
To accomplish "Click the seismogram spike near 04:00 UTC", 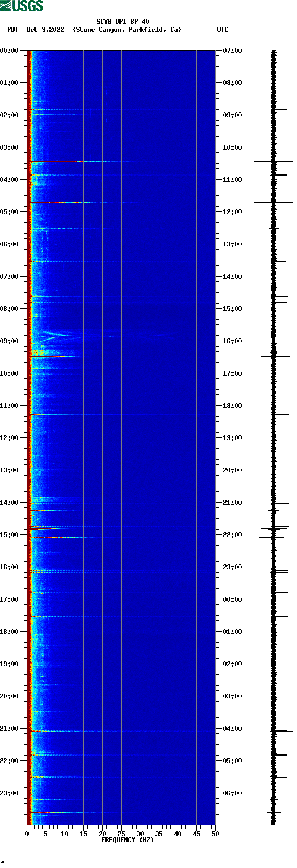I will coord(281,731).
